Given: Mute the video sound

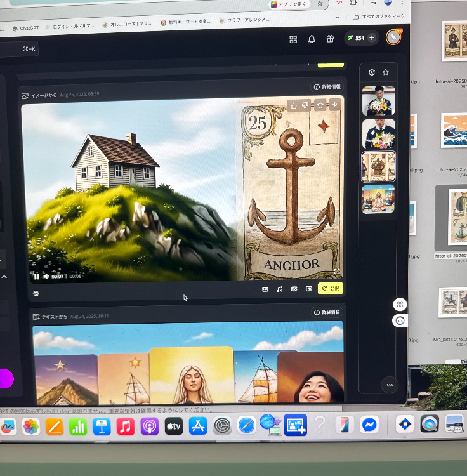Looking at the screenshot, I should tap(46, 276).
